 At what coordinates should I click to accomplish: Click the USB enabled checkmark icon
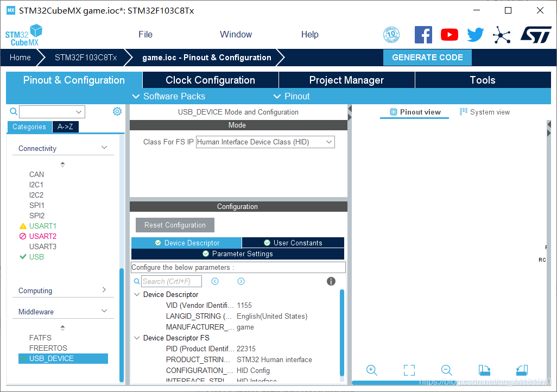(x=23, y=257)
